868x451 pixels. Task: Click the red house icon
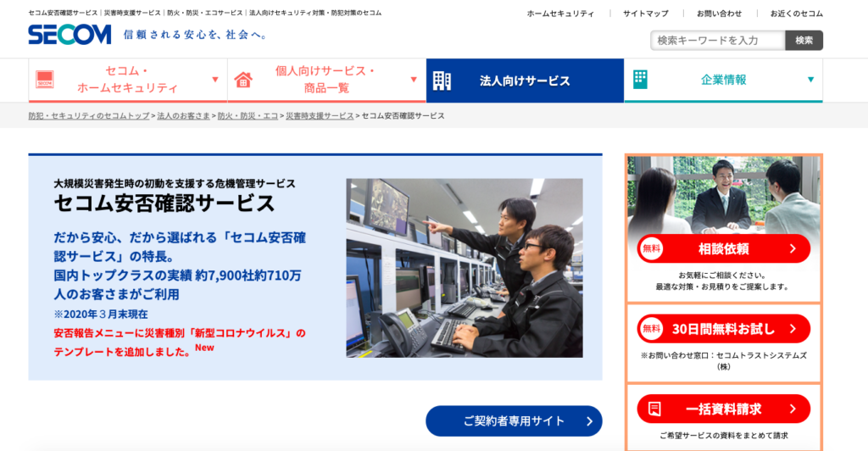pyautogui.click(x=243, y=80)
